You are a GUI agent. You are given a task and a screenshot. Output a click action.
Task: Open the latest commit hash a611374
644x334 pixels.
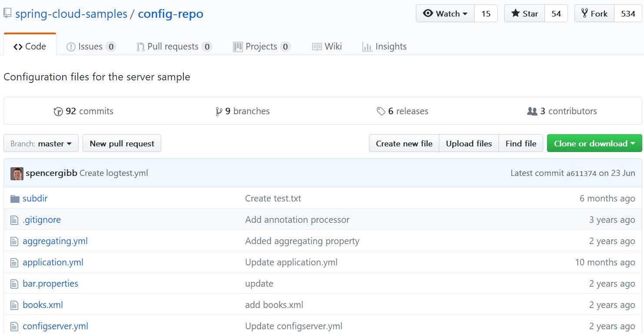[581, 173]
